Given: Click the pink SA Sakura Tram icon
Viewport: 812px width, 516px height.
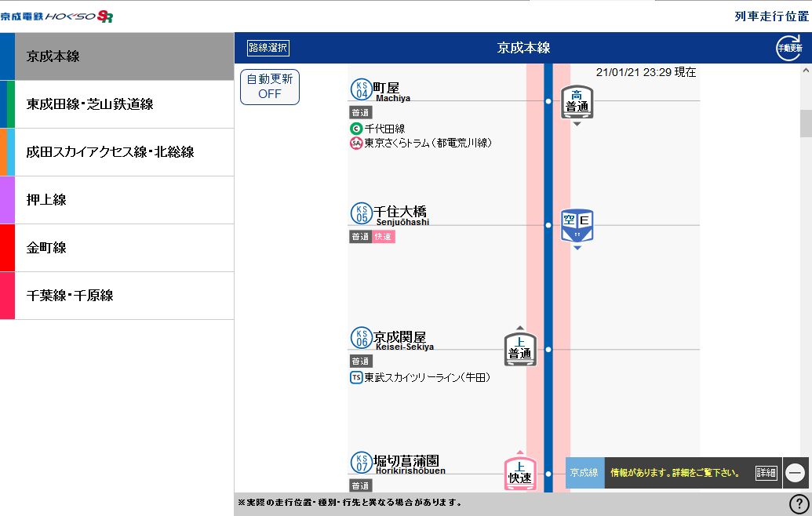Looking at the screenshot, I should [x=355, y=143].
